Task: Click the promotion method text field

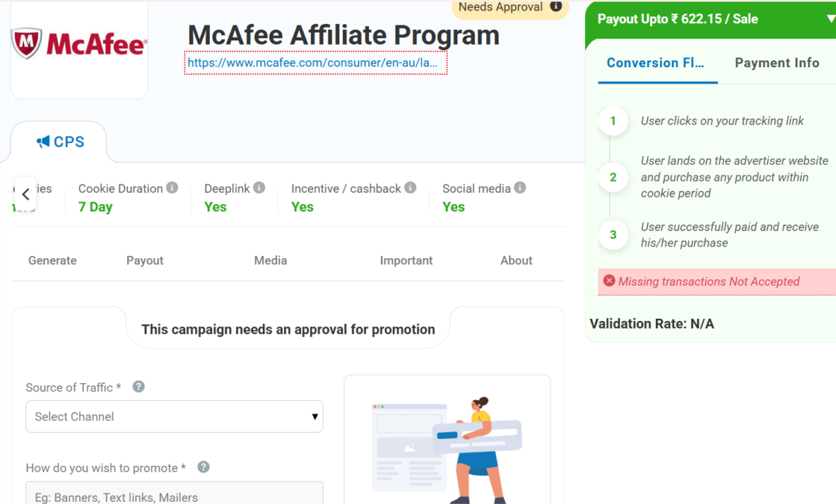Action: (174, 494)
